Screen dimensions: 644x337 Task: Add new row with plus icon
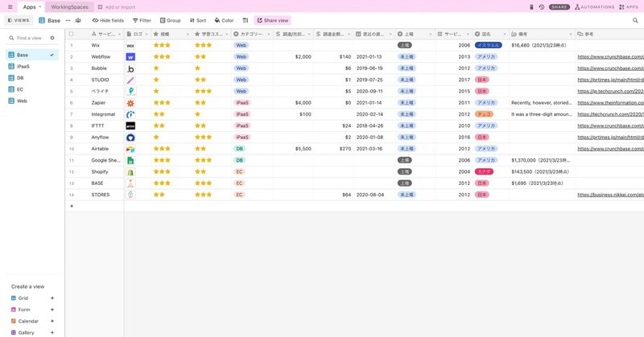tap(72, 206)
